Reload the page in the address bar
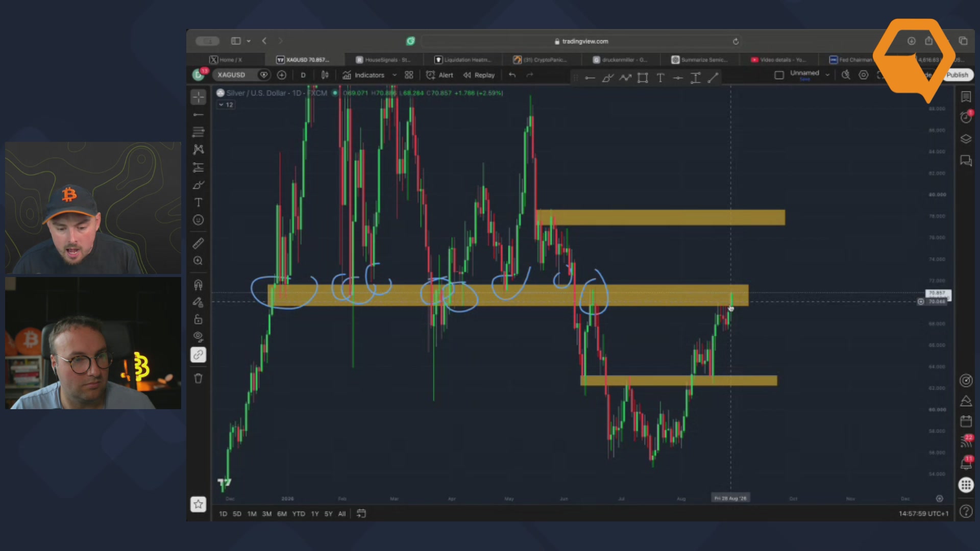980x551 pixels. pos(736,41)
